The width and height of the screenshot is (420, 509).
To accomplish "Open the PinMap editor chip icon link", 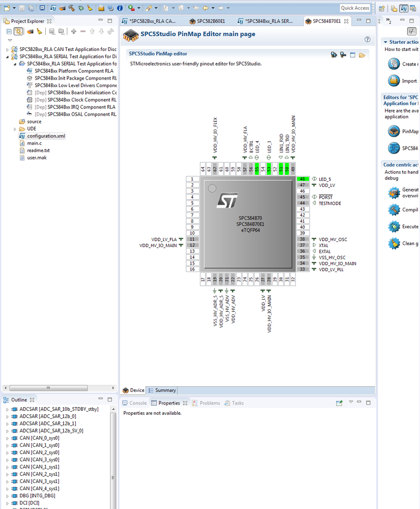I will click(x=394, y=131).
